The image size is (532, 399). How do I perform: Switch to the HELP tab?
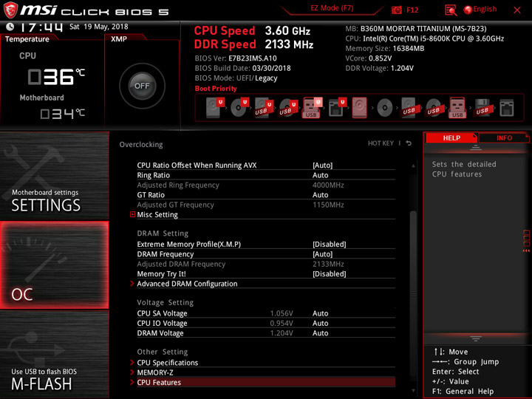[451, 137]
